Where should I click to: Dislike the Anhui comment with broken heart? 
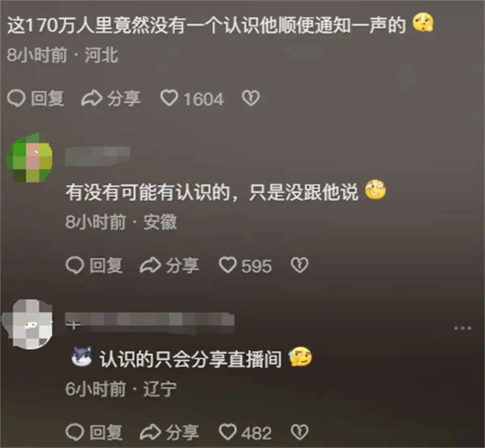click(299, 265)
